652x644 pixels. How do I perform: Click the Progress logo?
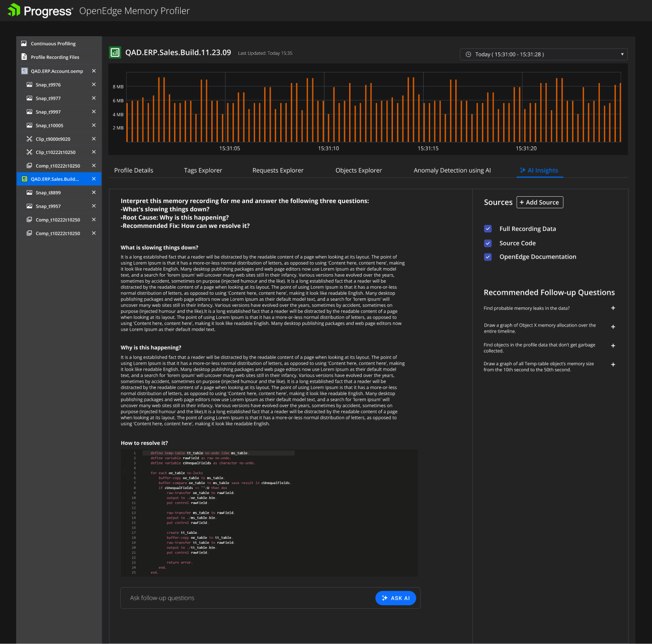pos(40,11)
